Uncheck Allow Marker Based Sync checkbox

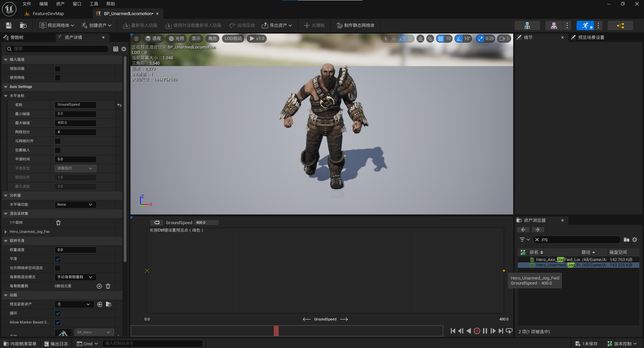point(58,322)
